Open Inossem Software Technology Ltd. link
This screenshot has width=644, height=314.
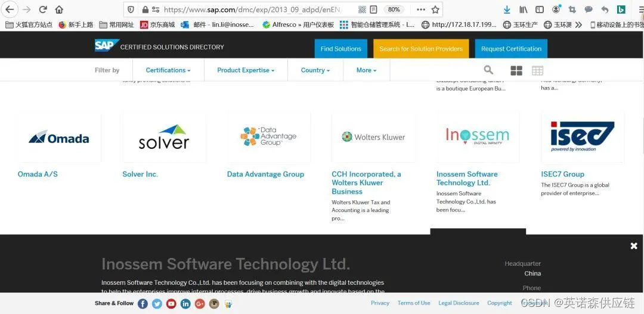pyautogui.click(x=467, y=179)
